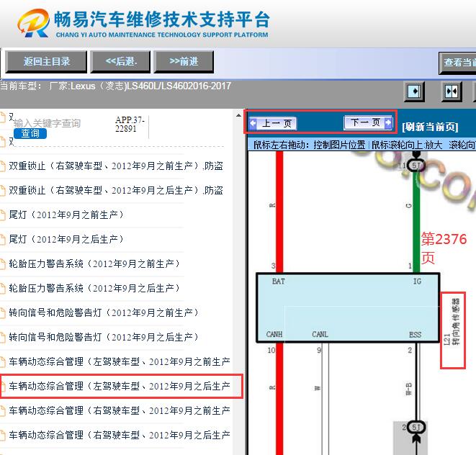Click the 鼠标左右拖动 instruction text

(x=309, y=145)
